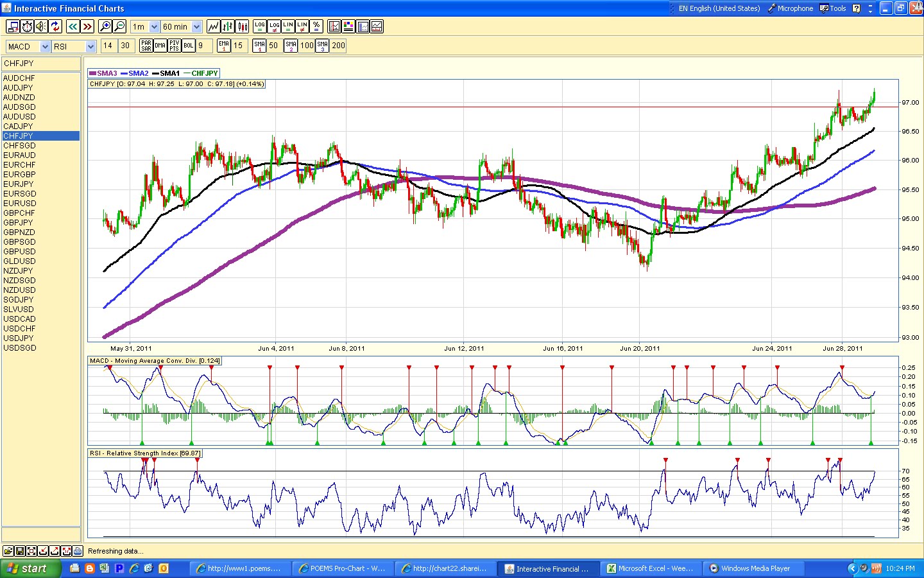924x578 pixels.
Task: Click the sound speaker icon
Action: [x=41, y=26]
